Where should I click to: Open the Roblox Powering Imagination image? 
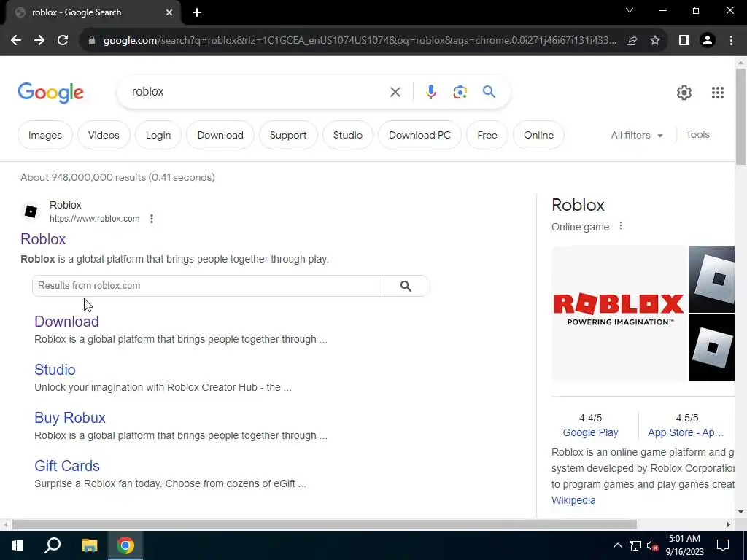pos(619,314)
